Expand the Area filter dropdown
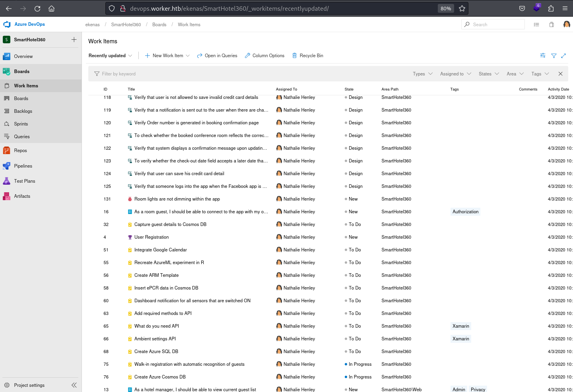 coord(515,74)
